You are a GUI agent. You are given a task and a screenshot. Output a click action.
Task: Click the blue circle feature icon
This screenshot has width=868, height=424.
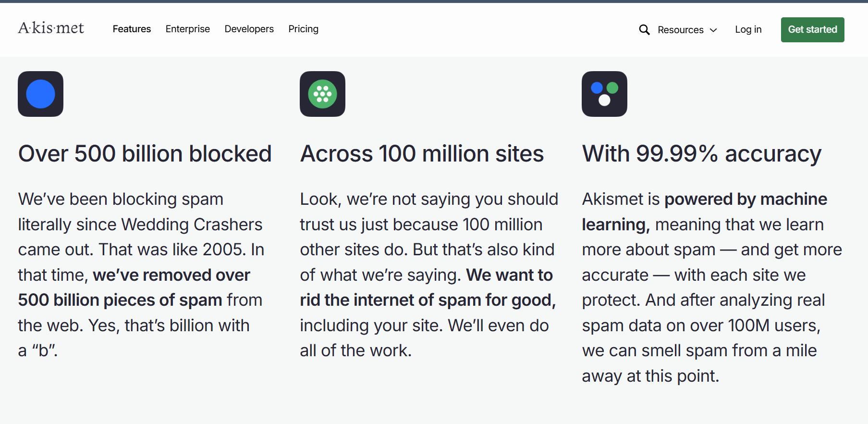click(41, 94)
